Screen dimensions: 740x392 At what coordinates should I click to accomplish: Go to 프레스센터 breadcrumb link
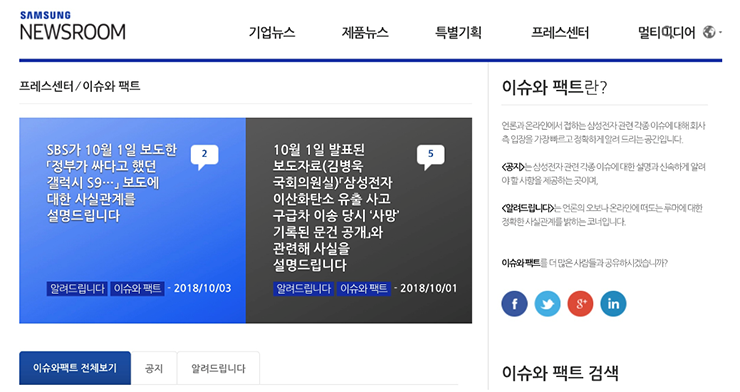point(46,86)
